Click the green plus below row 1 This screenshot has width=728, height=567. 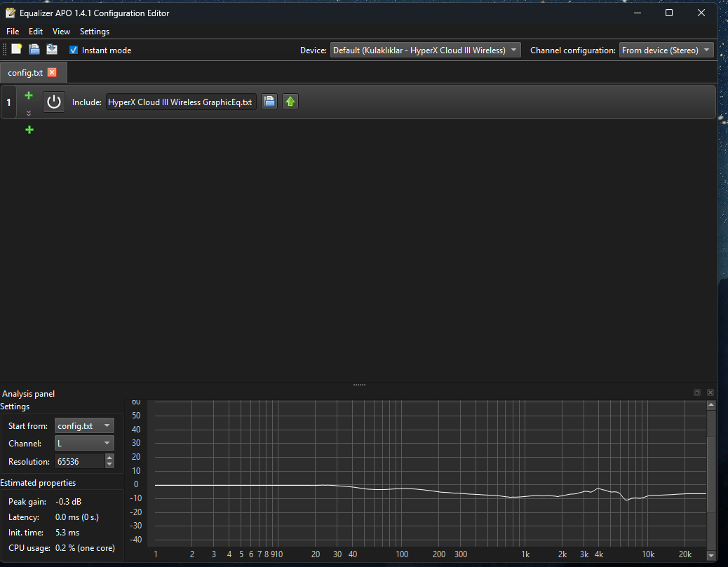tap(29, 130)
